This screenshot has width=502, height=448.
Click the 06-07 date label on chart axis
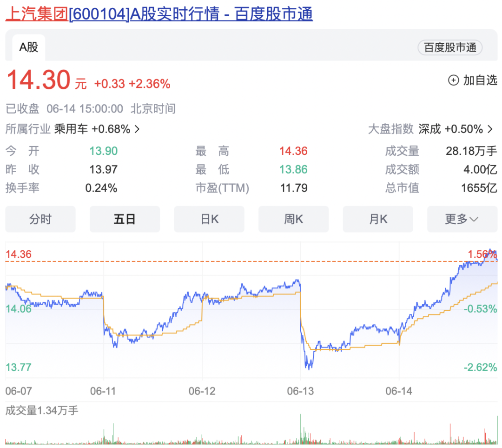click(x=19, y=391)
